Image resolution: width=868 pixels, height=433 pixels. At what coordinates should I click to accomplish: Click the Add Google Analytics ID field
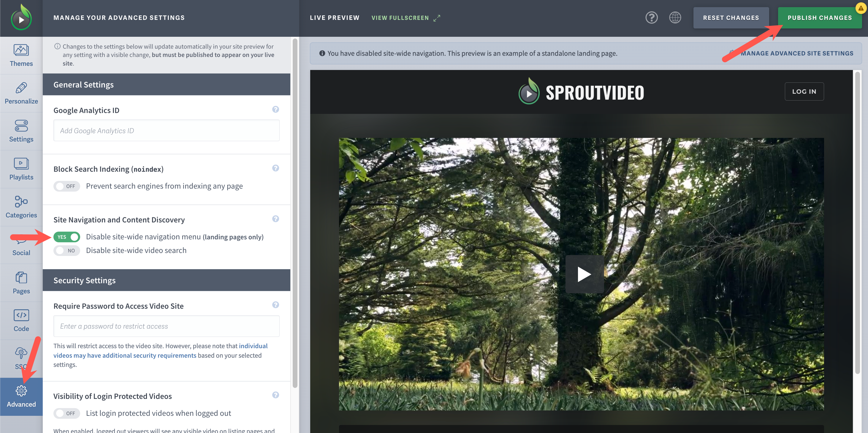tap(167, 130)
